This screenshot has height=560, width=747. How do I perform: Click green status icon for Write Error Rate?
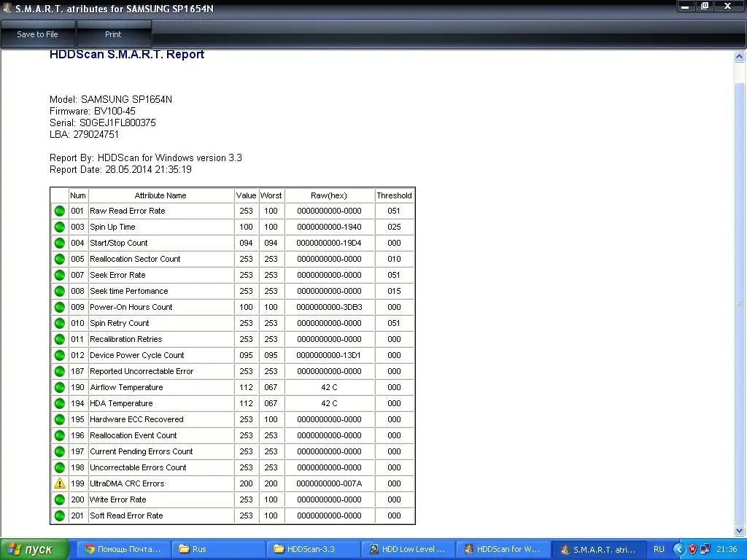(x=60, y=499)
